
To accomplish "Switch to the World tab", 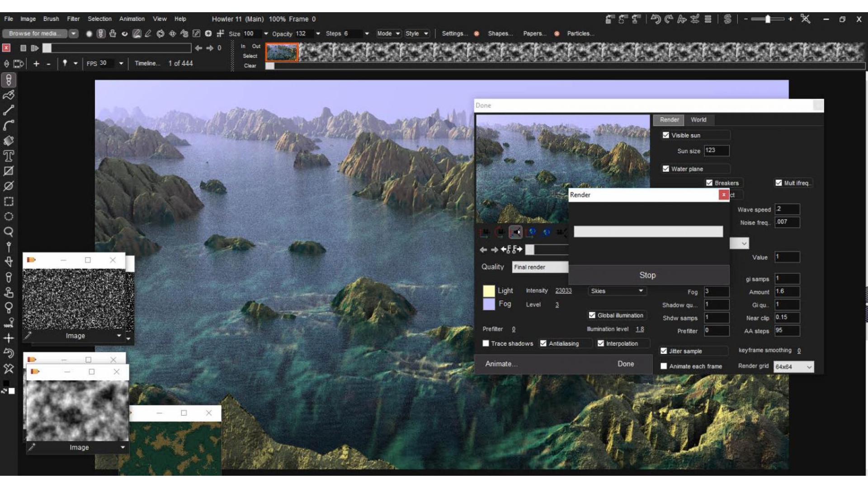I will point(698,120).
